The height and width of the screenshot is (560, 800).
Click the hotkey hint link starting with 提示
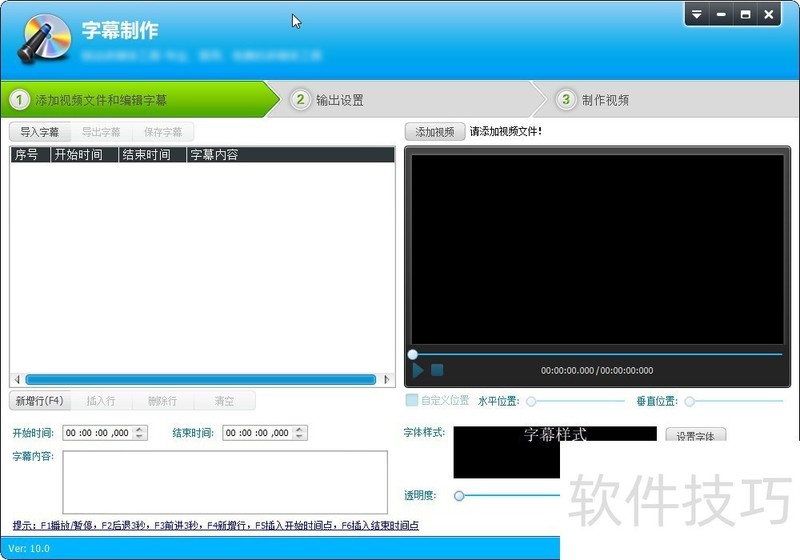(x=216, y=525)
